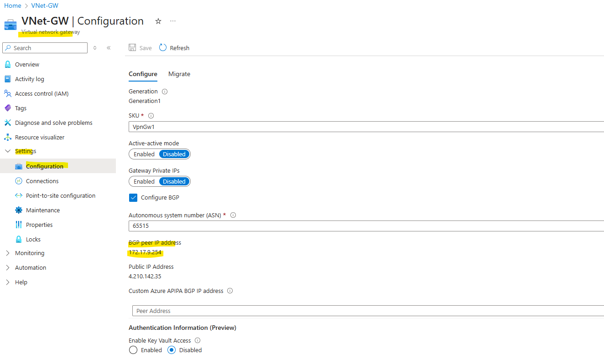Click the Diagnose wrench icon
Screen dimensions: 604x364
[7, 123]
